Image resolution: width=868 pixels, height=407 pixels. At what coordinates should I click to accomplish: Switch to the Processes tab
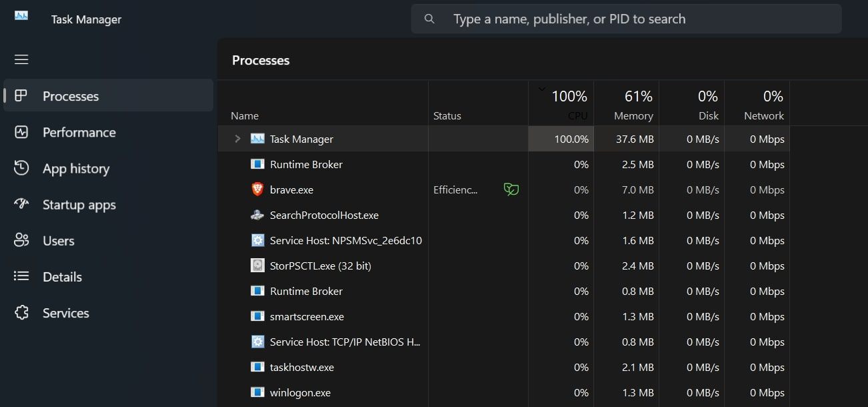(109, 95)
